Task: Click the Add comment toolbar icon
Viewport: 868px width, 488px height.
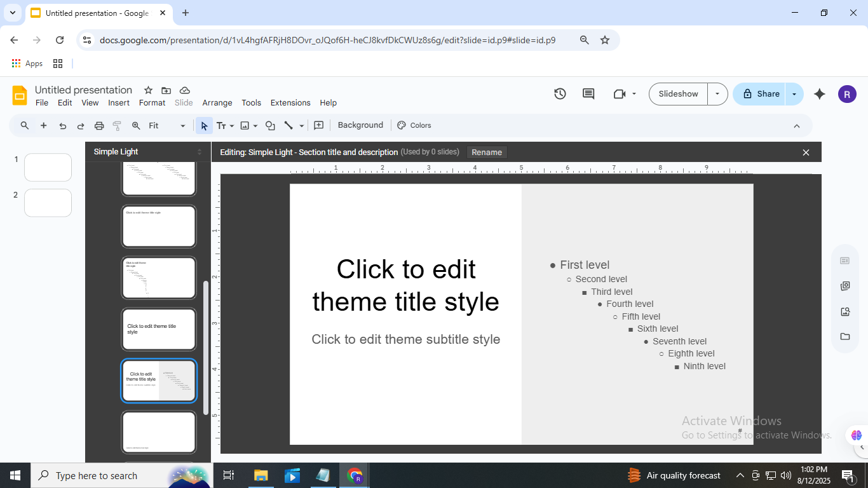Action: (x=319, y=126)
